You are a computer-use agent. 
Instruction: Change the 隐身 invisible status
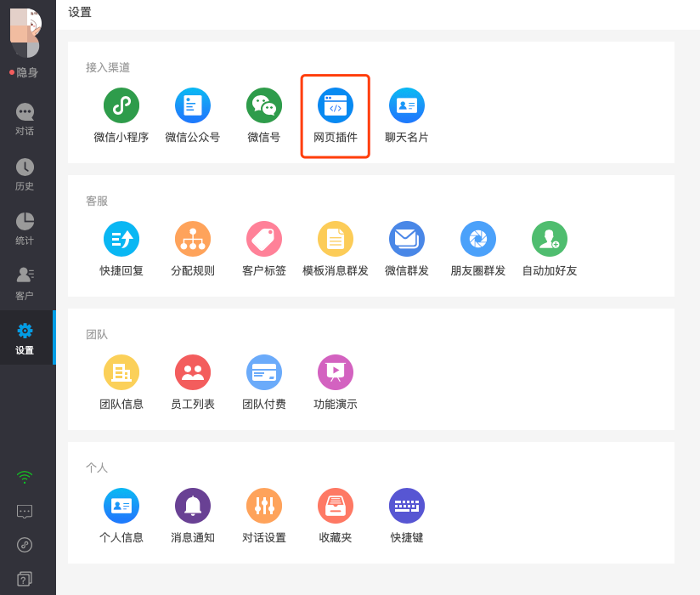tap(24, 72)
